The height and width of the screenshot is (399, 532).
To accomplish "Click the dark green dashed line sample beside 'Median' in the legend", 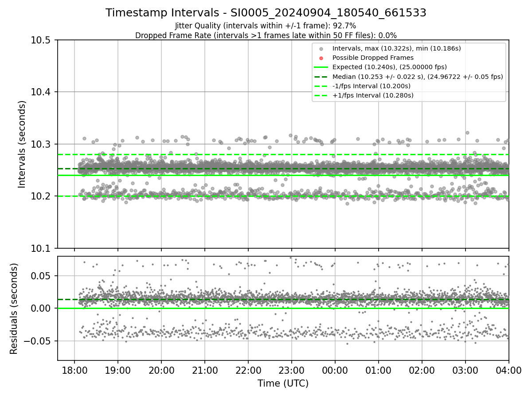I will pyautogui.click(x=321, y=77).
